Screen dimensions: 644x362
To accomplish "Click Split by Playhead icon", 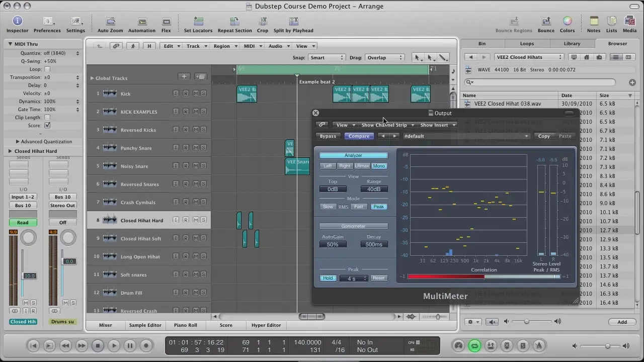I will [x=293, y=21].
